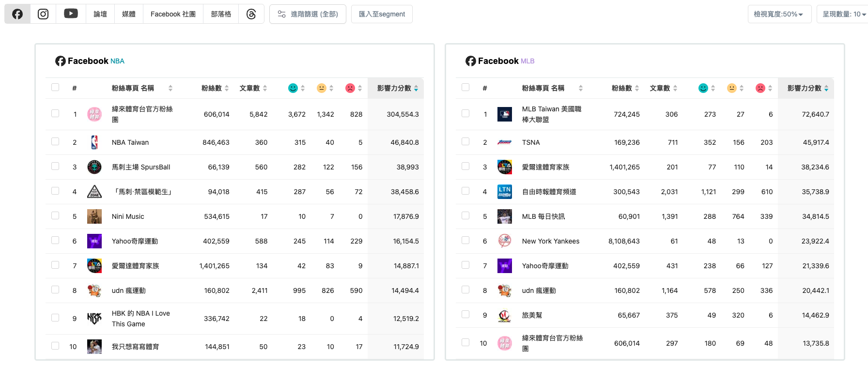Switch to the 部落格 tab
Viewport: 868px width, 367px height.
[221, 14]
